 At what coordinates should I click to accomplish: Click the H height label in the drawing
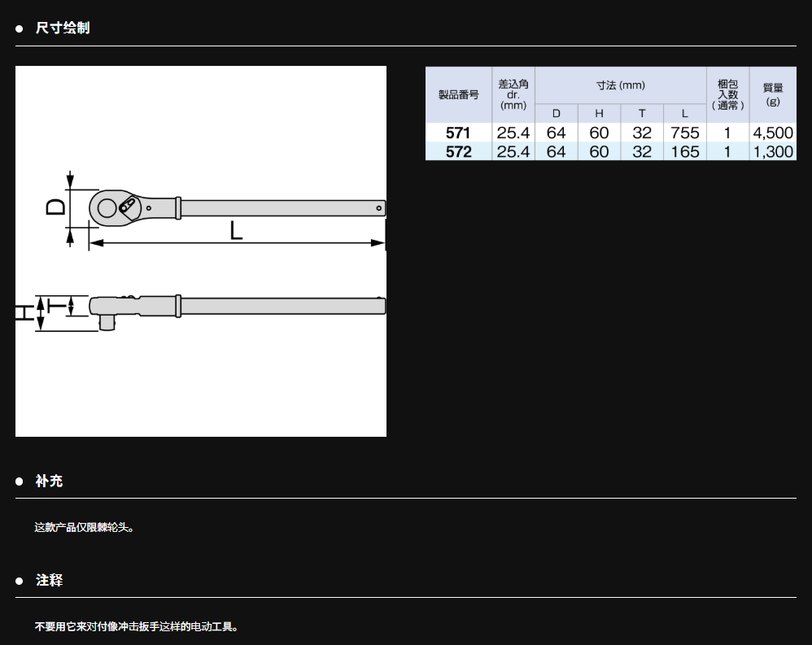(24, 312)
